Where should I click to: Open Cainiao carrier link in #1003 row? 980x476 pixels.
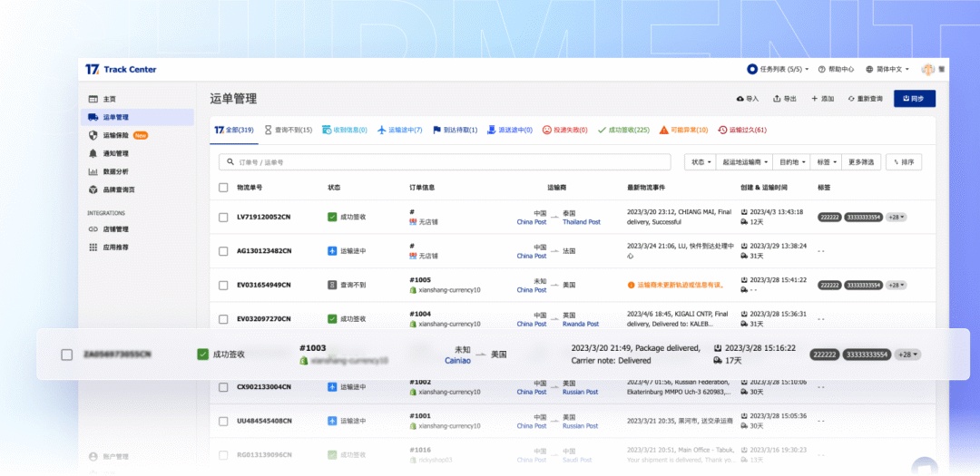coord(457,361)
